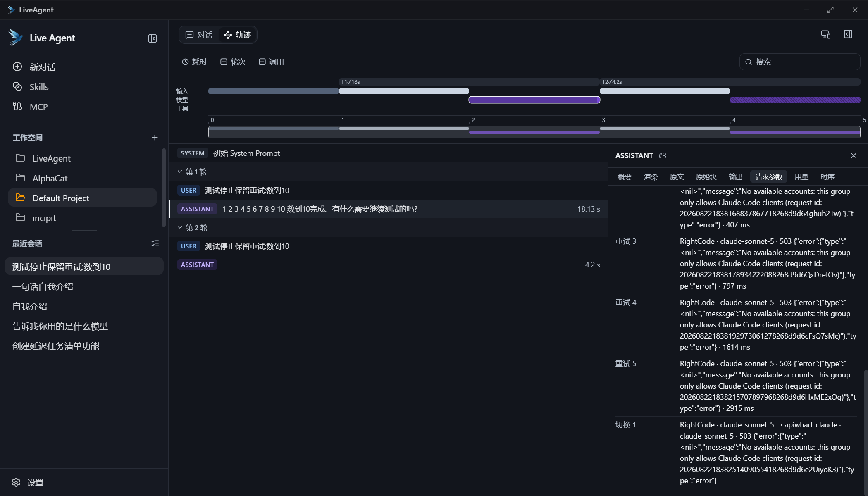868x496 pixels.
Task: Add a new workspace with plus icon
Action: [155, 138]
